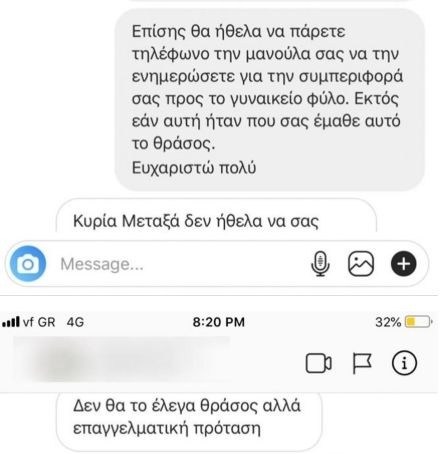Click the Ευχαριστώ πολύ line

pos(194,168)
